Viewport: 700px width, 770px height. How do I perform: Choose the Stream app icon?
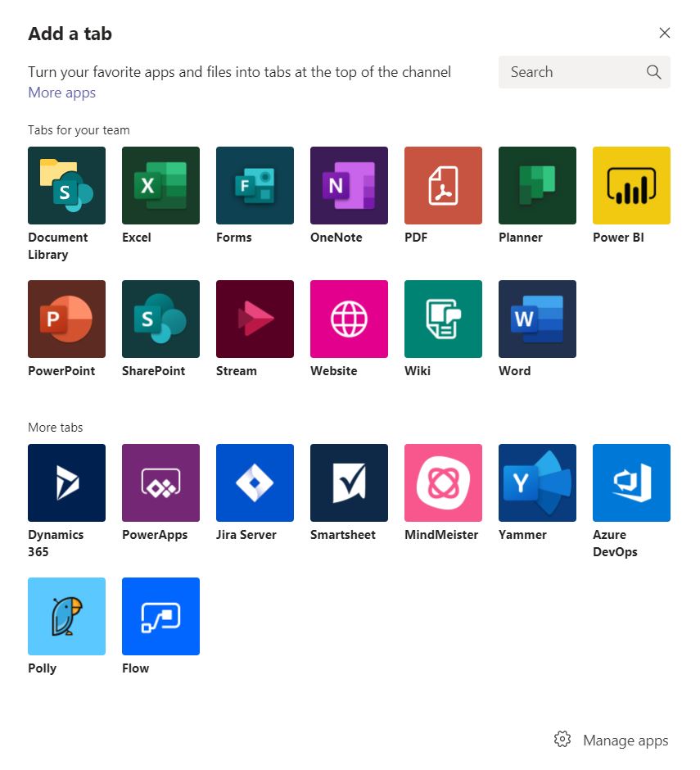255,319
